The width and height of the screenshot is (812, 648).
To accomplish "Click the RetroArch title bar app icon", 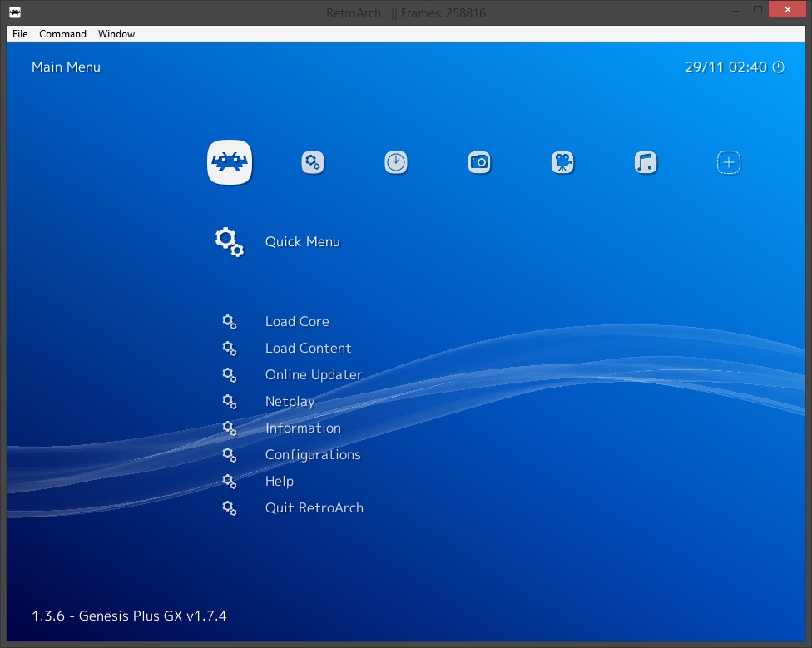I will click(x=15, y=12).
